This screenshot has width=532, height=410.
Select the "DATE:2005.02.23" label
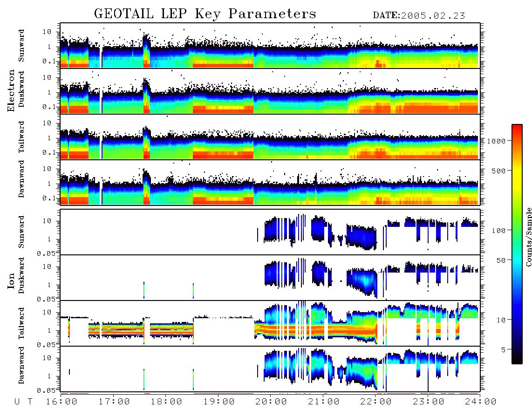419,16
